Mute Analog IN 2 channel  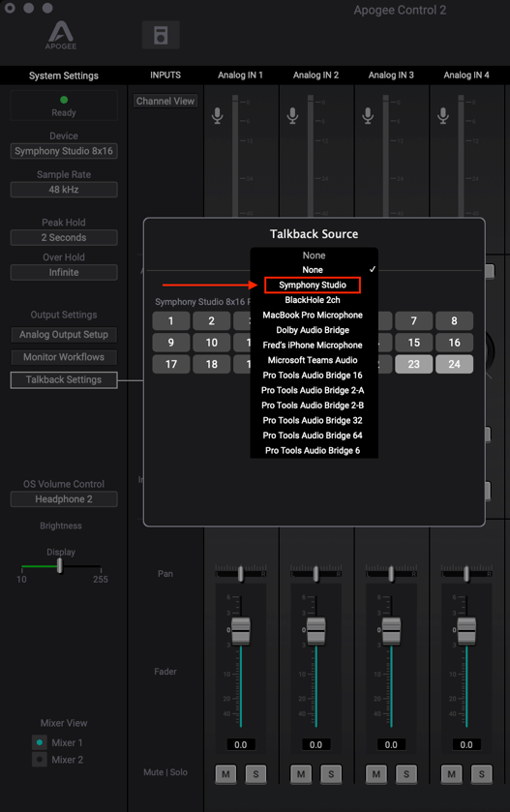[301, 774]
